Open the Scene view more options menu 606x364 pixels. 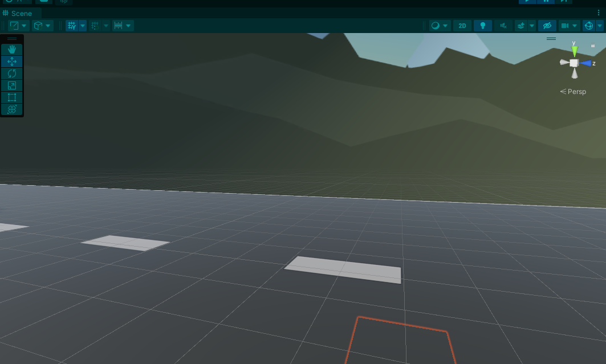tap(599, 13)
